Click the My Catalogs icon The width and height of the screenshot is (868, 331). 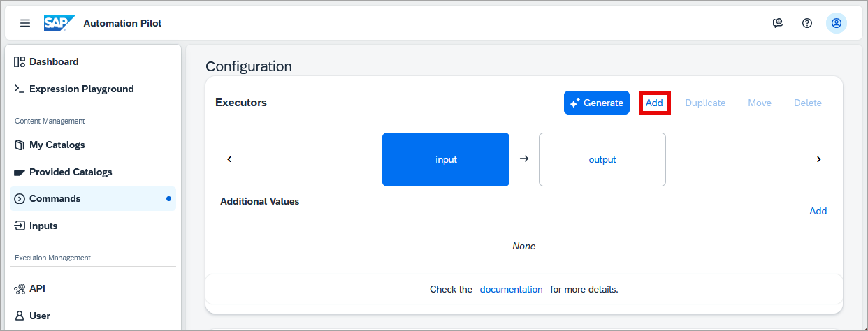[20, 145]
